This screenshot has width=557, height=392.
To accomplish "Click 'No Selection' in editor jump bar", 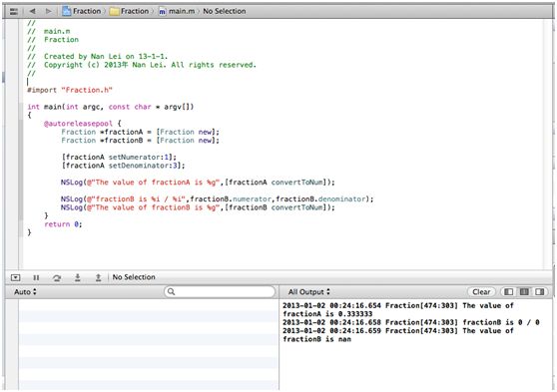I will 225,11.
